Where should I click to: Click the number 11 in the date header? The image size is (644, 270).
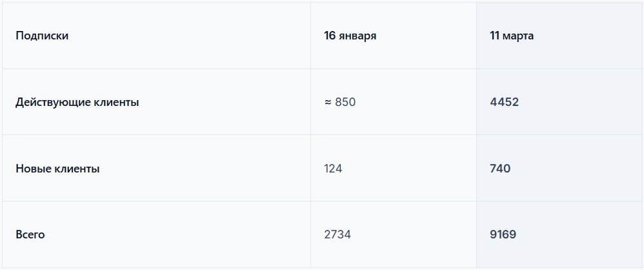[x=494, y=36]
